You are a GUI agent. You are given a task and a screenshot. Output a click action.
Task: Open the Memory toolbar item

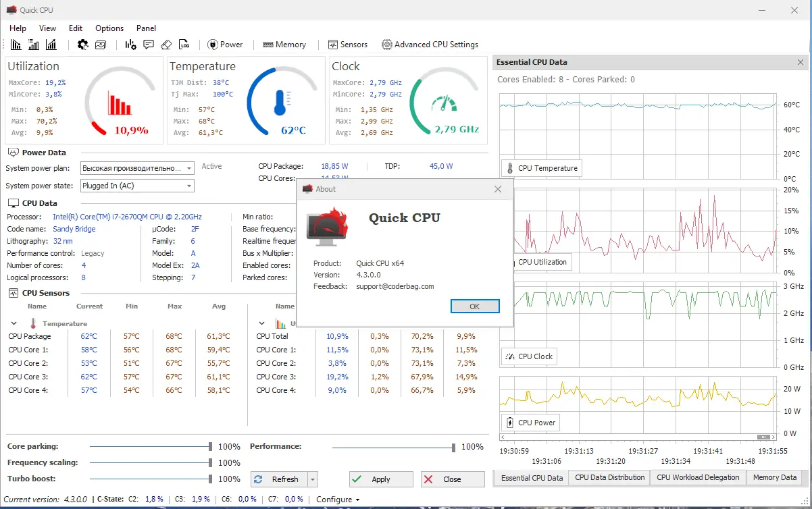coord(284,45)
